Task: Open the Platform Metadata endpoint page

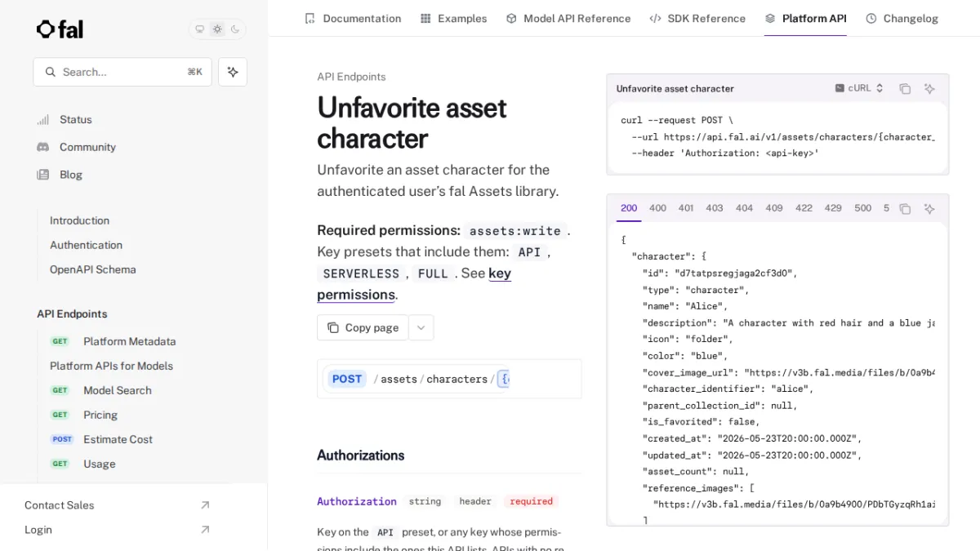Action: (x=129, y=341)
